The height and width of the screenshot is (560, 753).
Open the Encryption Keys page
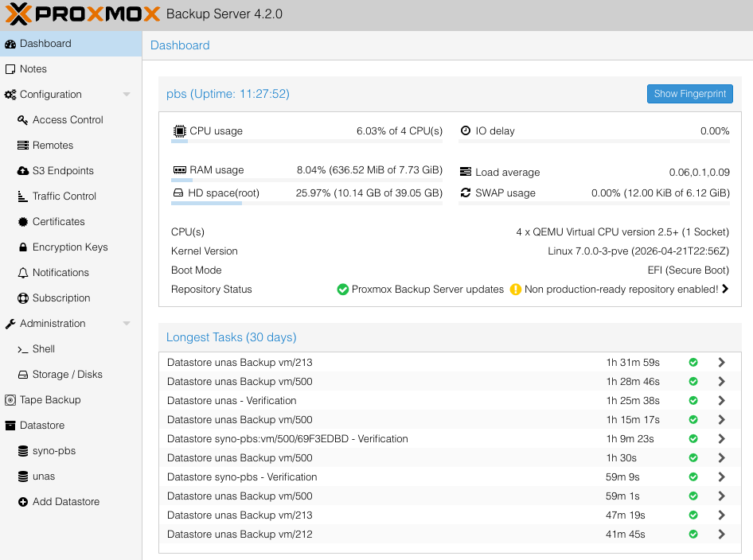tap(71, 247)
